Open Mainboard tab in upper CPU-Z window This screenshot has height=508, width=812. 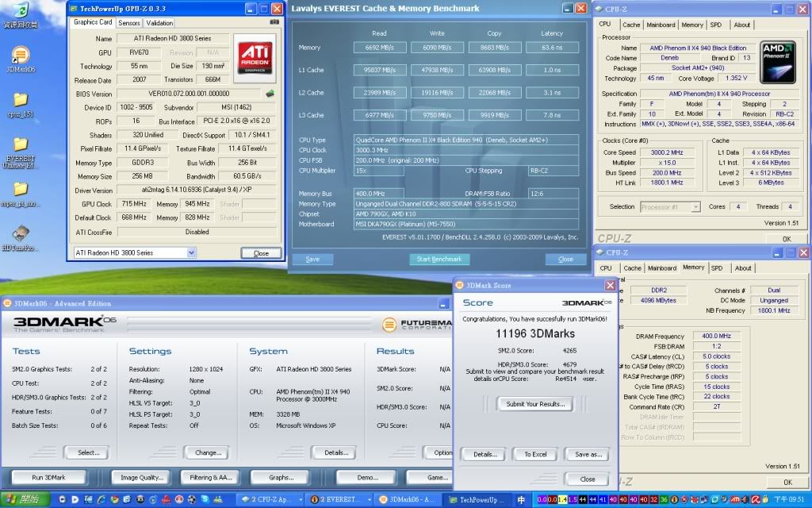pos(661,25)
